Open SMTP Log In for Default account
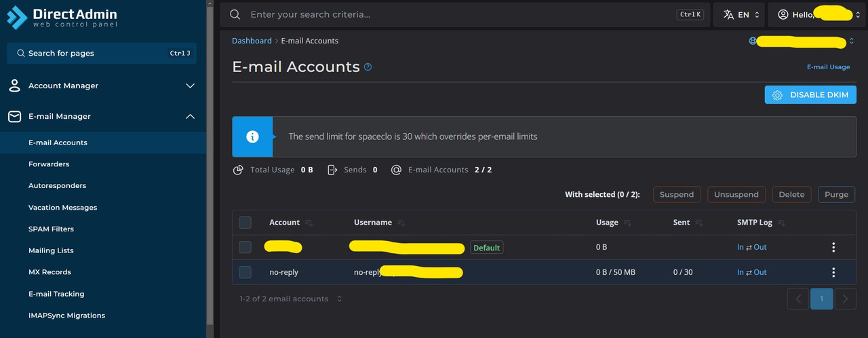The height and width of the screenshot is (338, 868). 741,247
